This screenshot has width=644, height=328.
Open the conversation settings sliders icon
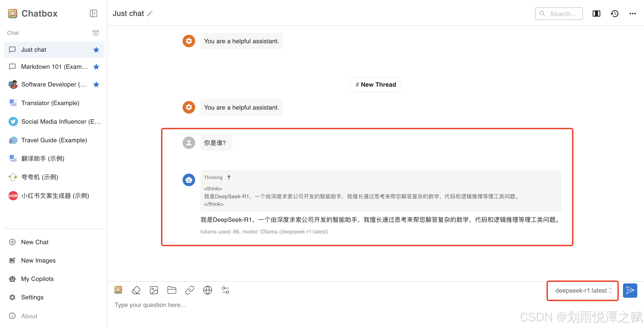[x=226, y=290]
